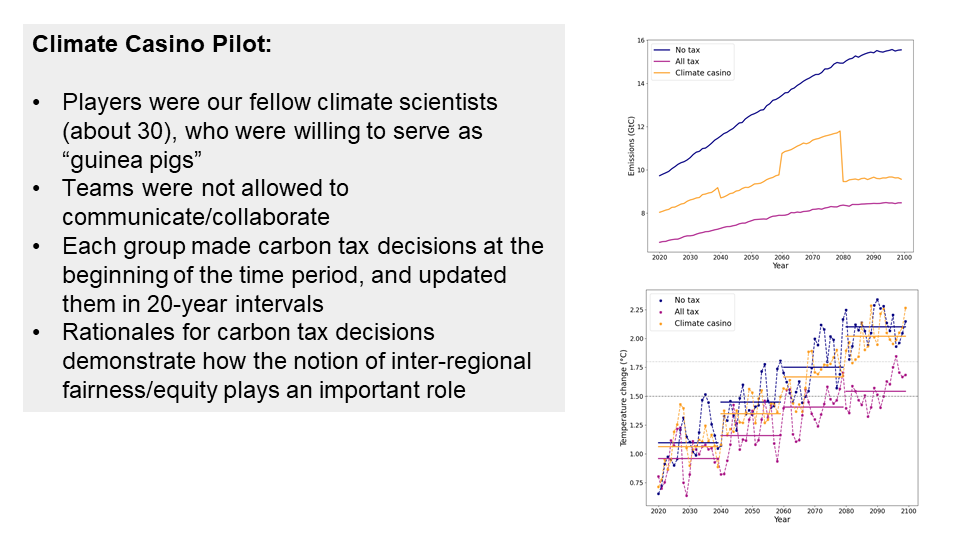Click the "Emissions (GtC)" y-axis label
The height and width of the screenshot is (540, 960).
coord(631,147)
